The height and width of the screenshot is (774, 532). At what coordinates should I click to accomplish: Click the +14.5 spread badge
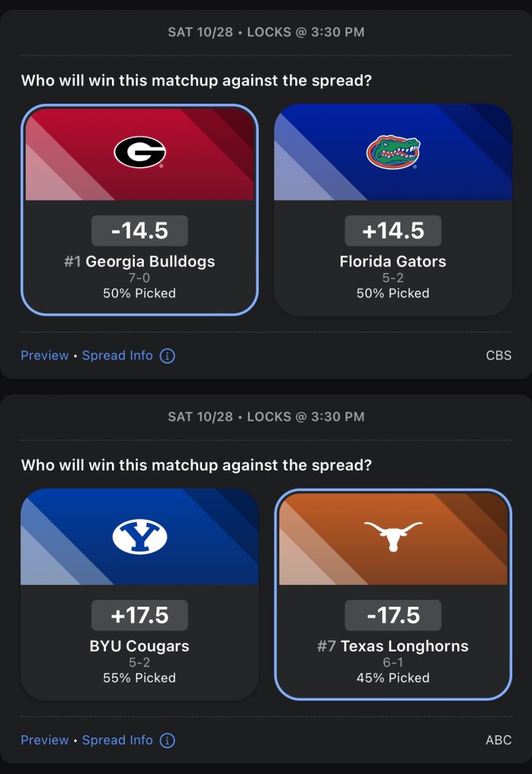click(393, 231)
